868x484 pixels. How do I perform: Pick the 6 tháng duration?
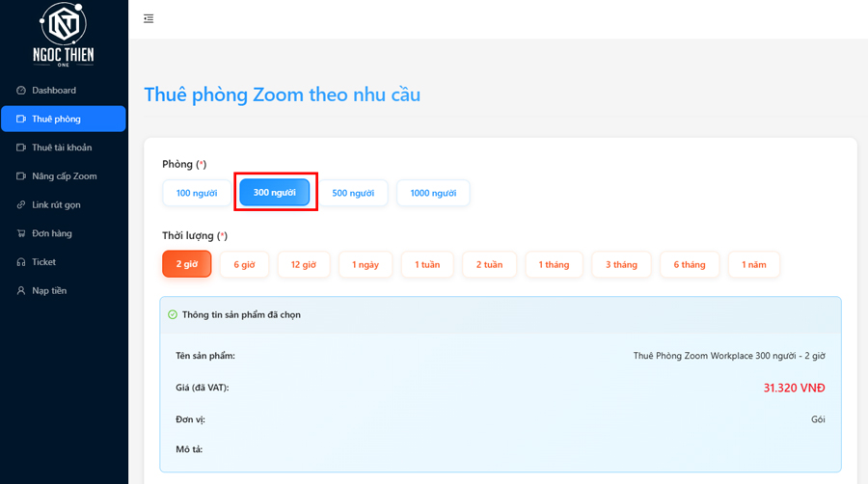click(690, 264)
